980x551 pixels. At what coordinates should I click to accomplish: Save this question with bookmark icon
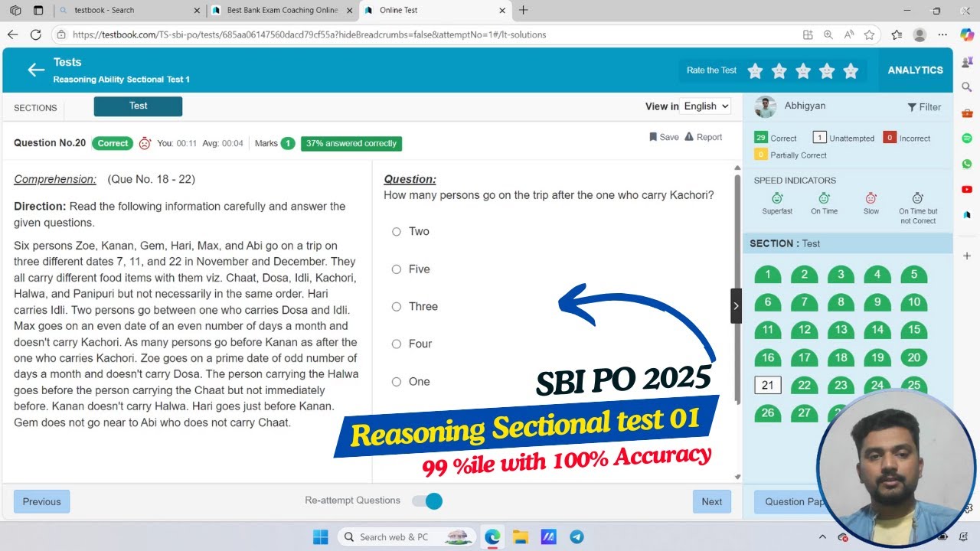[x=664, y=137]
